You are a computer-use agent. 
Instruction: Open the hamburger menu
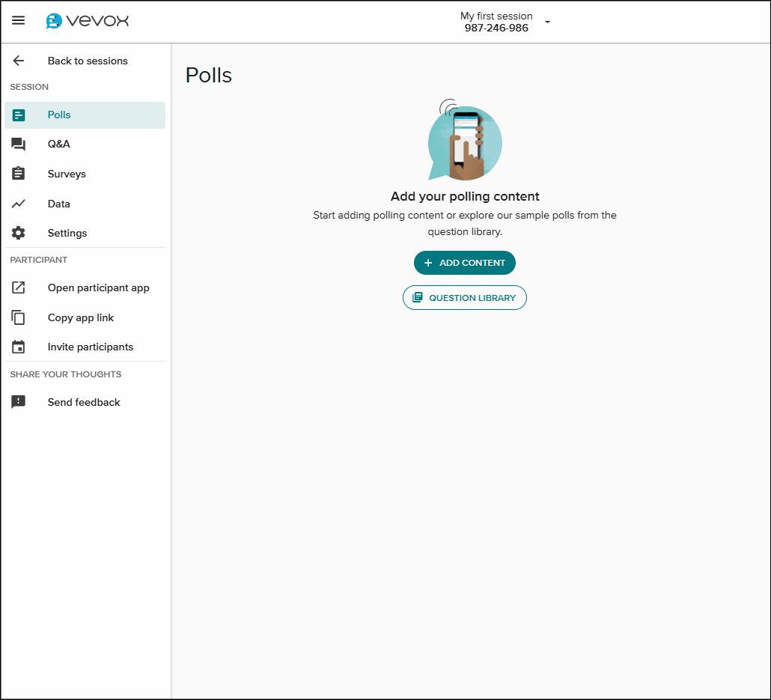tap(18, 20)
